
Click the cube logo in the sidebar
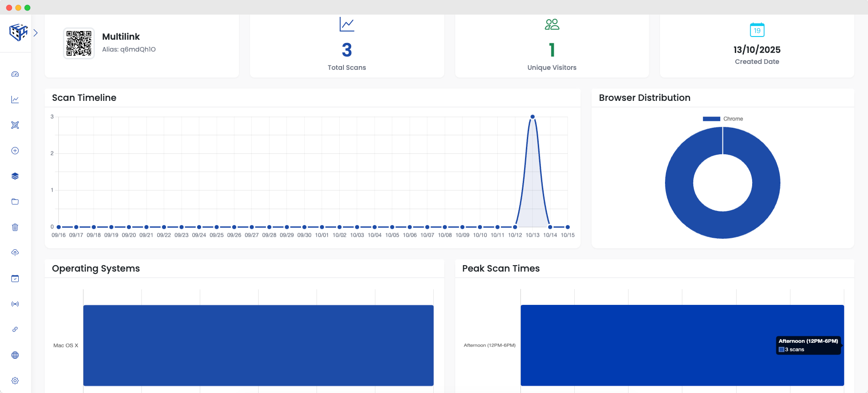tap(18, 32)
